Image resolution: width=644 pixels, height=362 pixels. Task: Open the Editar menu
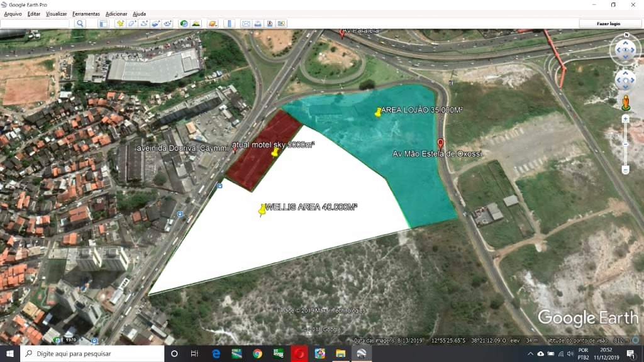click(34, 14)
